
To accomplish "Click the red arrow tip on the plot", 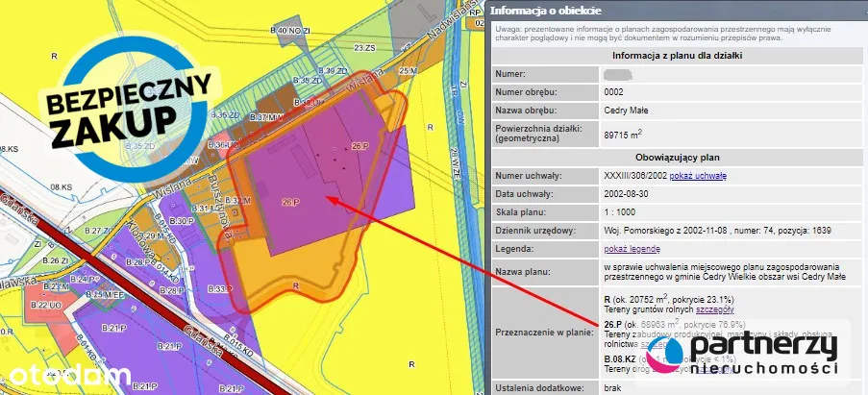I will pos(327,199).
